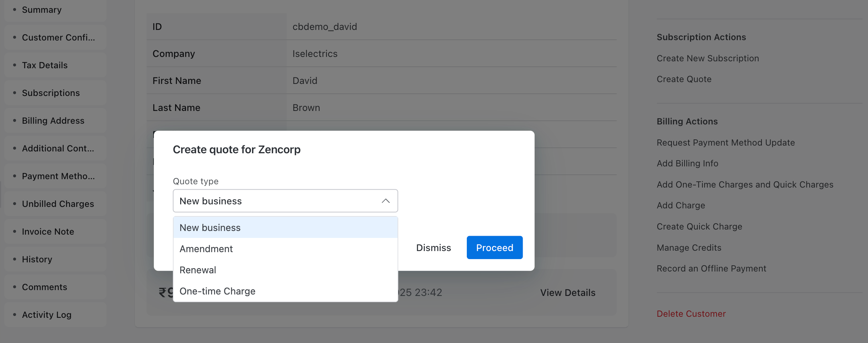Click the Proceed button

(494, 248)
